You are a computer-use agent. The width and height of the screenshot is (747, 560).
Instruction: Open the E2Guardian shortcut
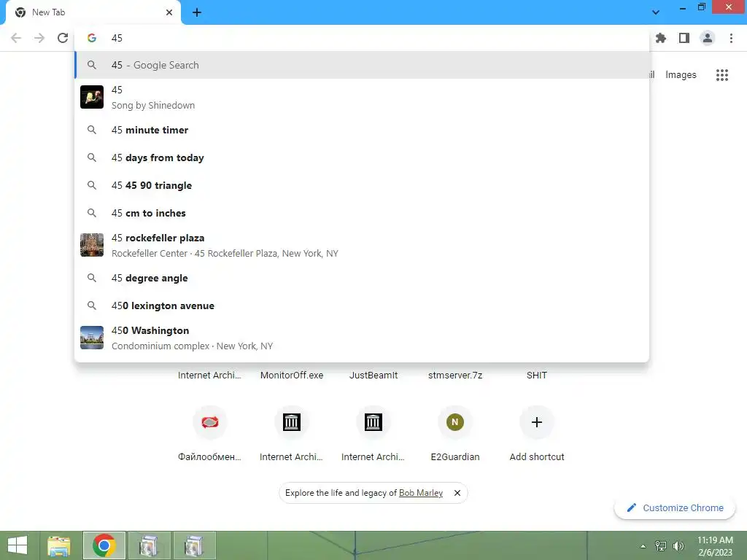455,422
